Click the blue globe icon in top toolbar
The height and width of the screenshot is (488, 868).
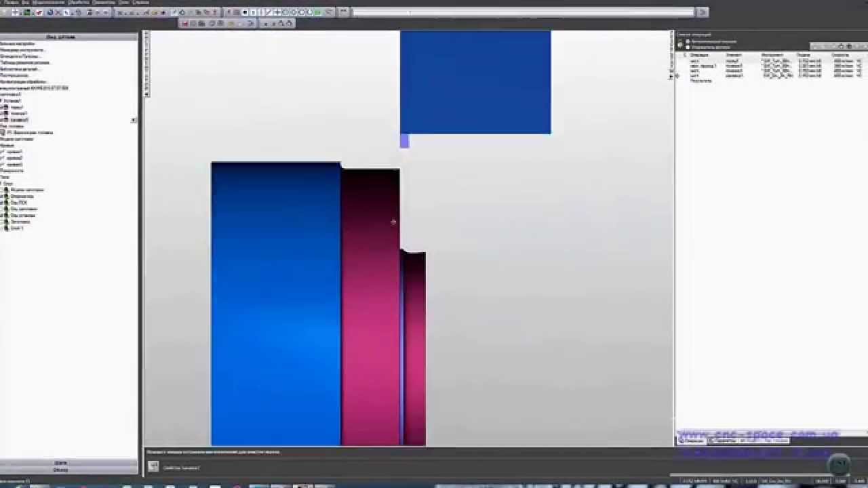click(x=50, y=12)
